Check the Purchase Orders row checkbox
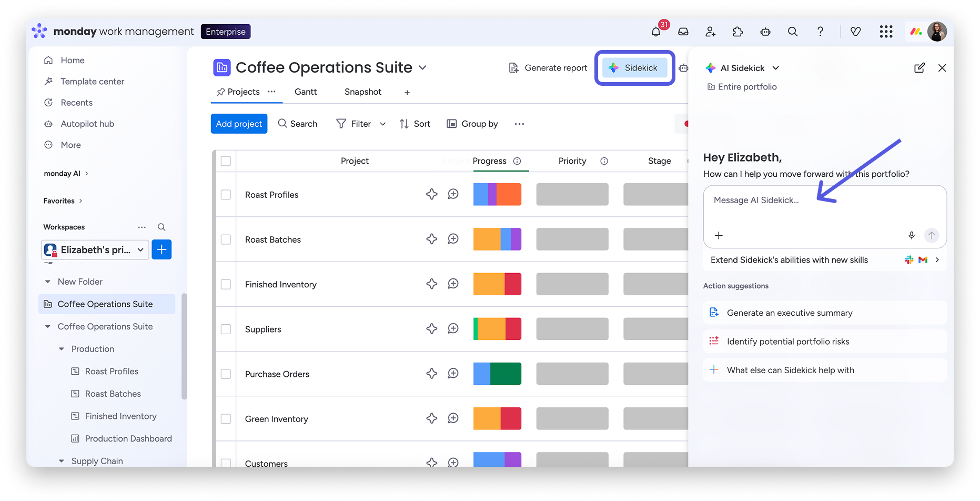This screenshot has height=501, width=980. [226, 374]
